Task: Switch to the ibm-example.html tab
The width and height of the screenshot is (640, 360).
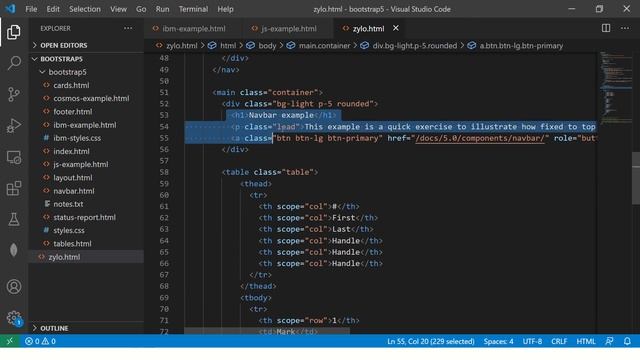Action: 193,29
